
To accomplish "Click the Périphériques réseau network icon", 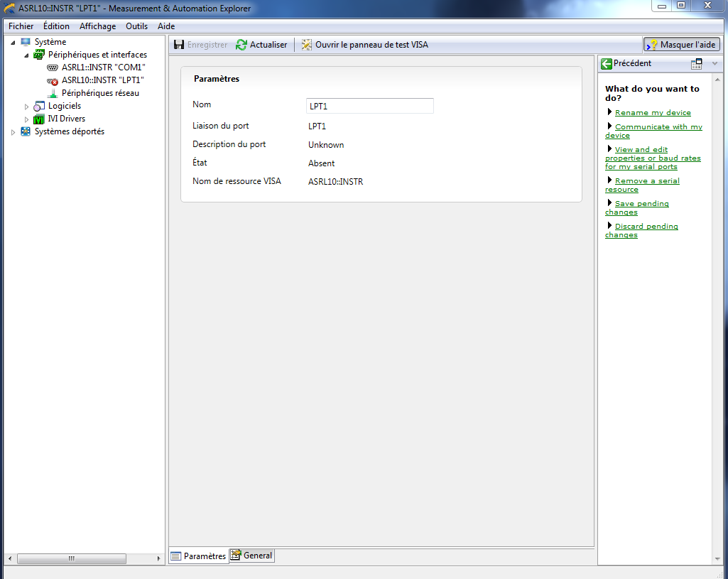I will (x=53, y=93).
